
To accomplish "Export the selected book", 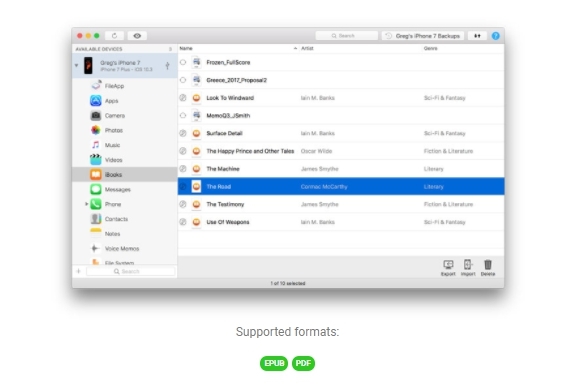I will point(448,268).
